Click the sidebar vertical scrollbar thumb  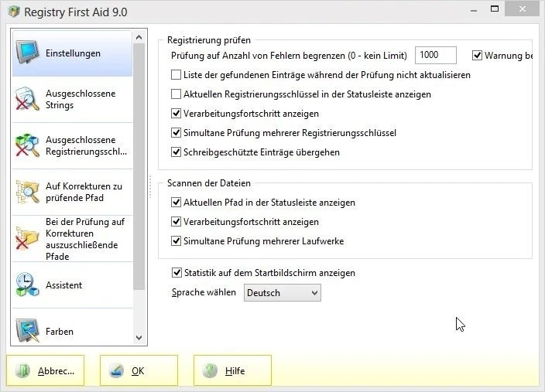click(139, 166)
